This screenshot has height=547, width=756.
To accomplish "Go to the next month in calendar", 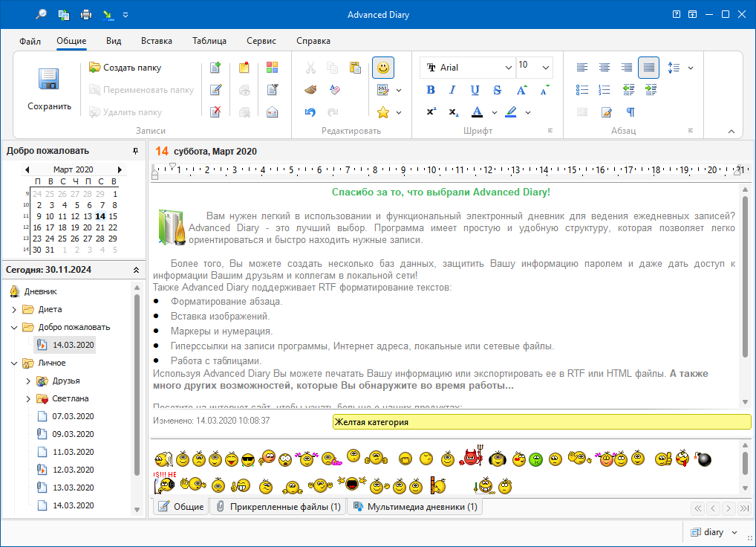I will click(120, 169).
